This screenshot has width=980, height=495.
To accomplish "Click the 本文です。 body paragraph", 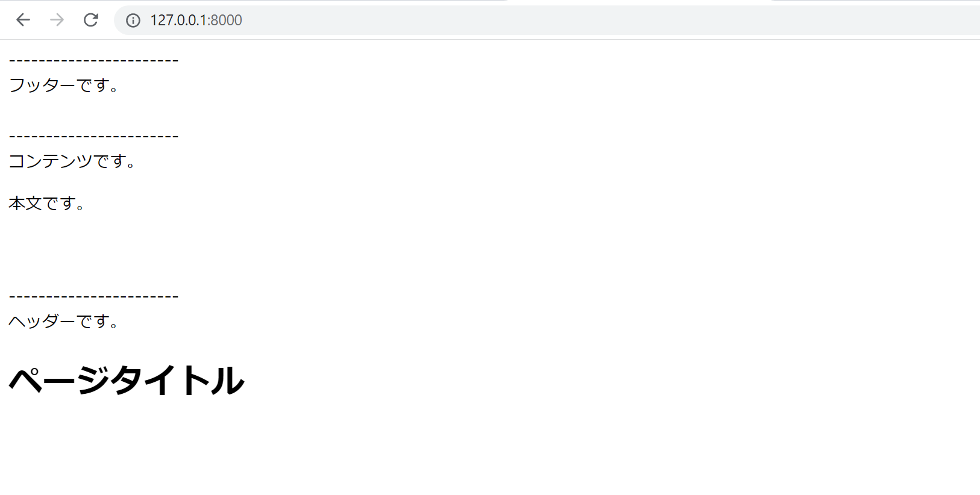I will tap(46, 204).
